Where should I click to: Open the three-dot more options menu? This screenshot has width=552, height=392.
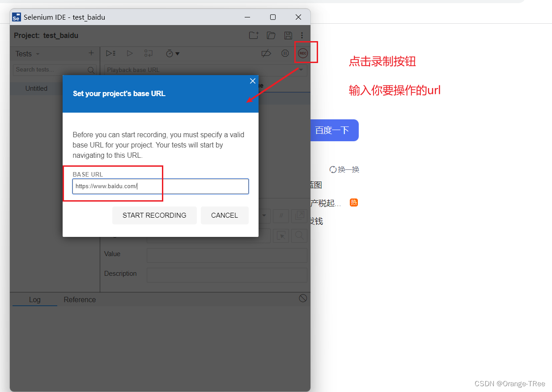[x=302, y=35]
